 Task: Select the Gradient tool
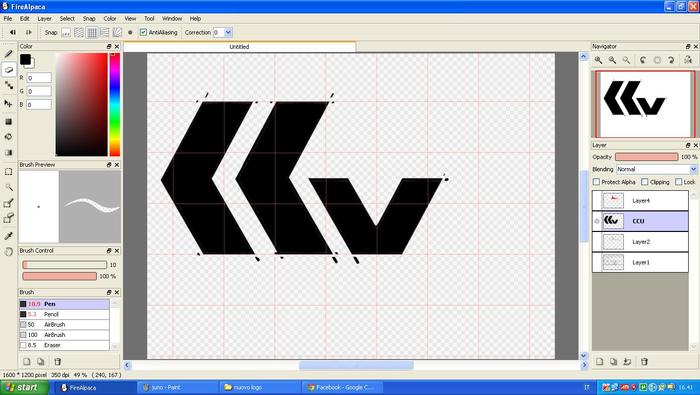point(8,153)
